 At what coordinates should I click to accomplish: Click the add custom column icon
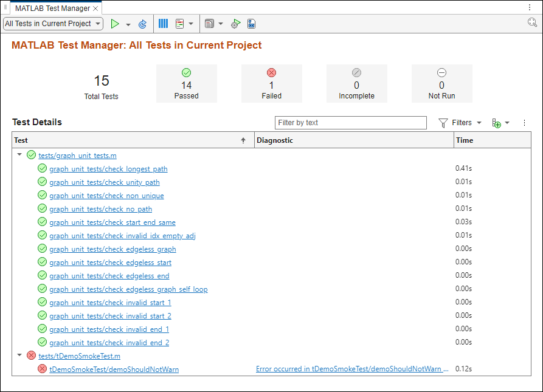tap(497, 123)
